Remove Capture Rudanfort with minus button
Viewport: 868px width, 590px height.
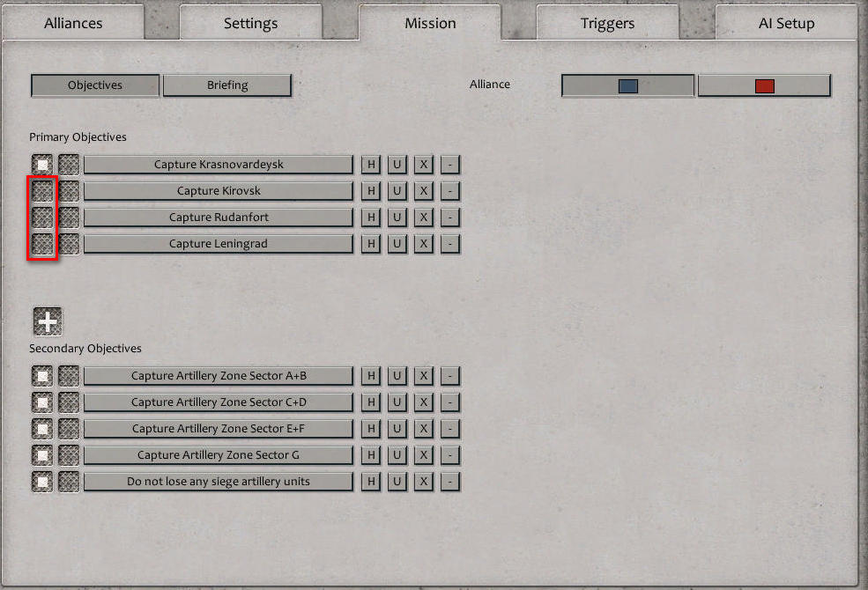(x=450, y=218)
